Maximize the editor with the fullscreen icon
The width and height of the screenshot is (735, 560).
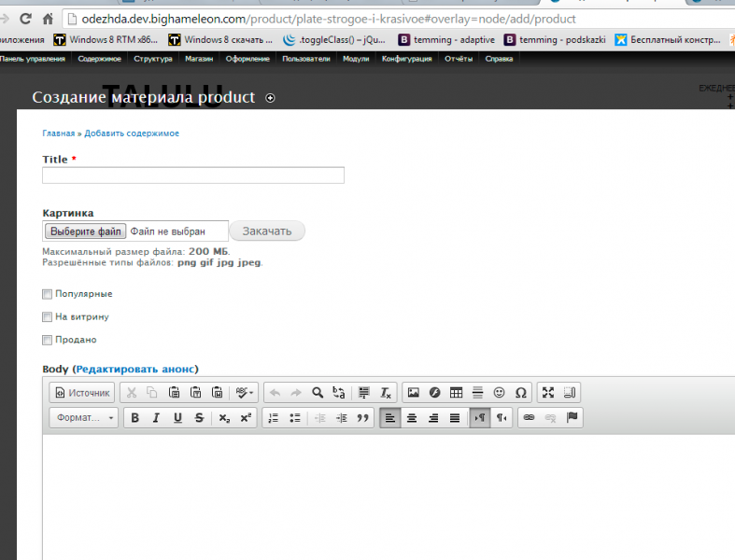(x=548, y=393)
